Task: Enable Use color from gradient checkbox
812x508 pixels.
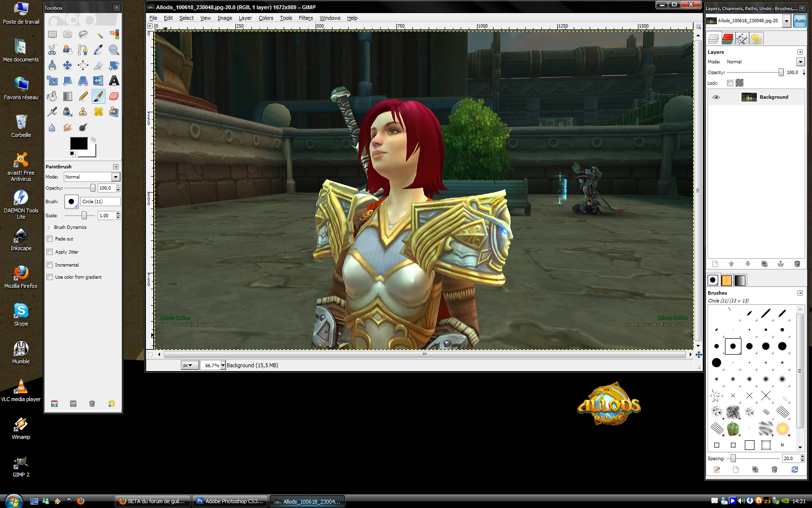Action: pos(50,277)
